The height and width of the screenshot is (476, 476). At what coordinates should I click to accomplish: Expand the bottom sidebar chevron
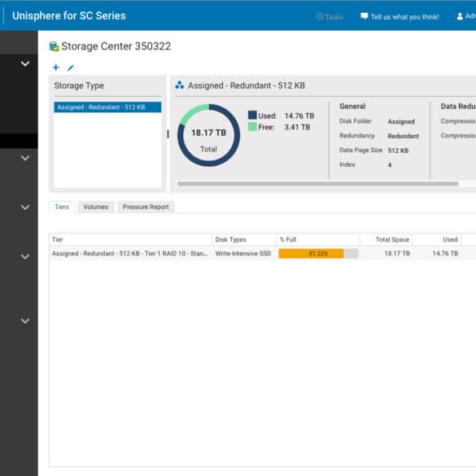coord(25,321)
